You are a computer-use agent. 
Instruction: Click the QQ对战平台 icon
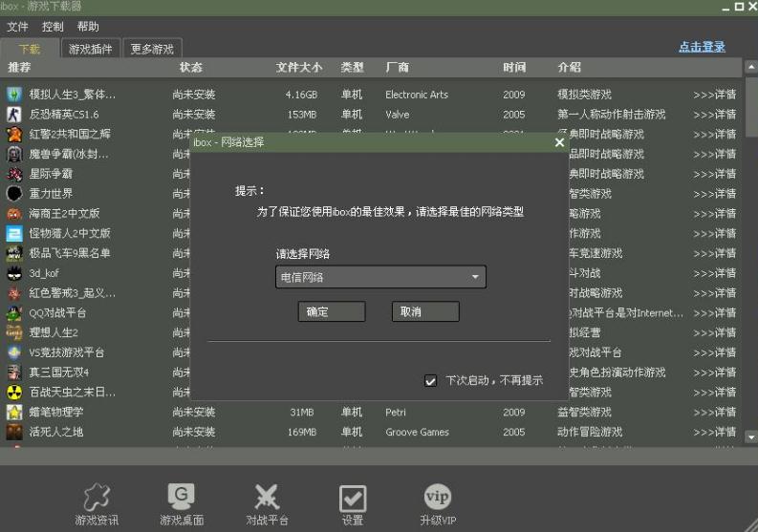point(14,312)
